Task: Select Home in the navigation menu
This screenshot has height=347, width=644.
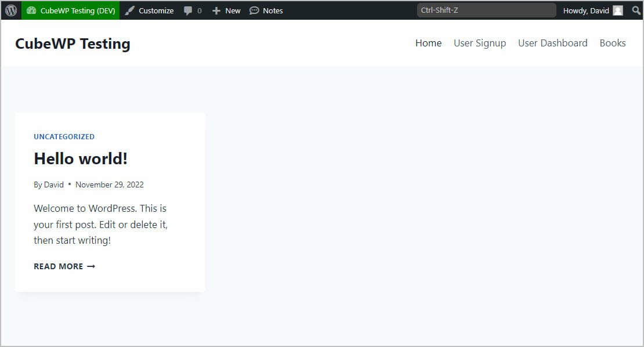Action: click(x=428, y=43)
